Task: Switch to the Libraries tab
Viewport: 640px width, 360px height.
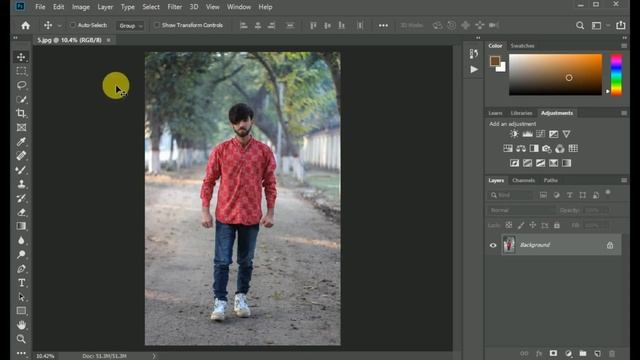Action: coord(521,113)
